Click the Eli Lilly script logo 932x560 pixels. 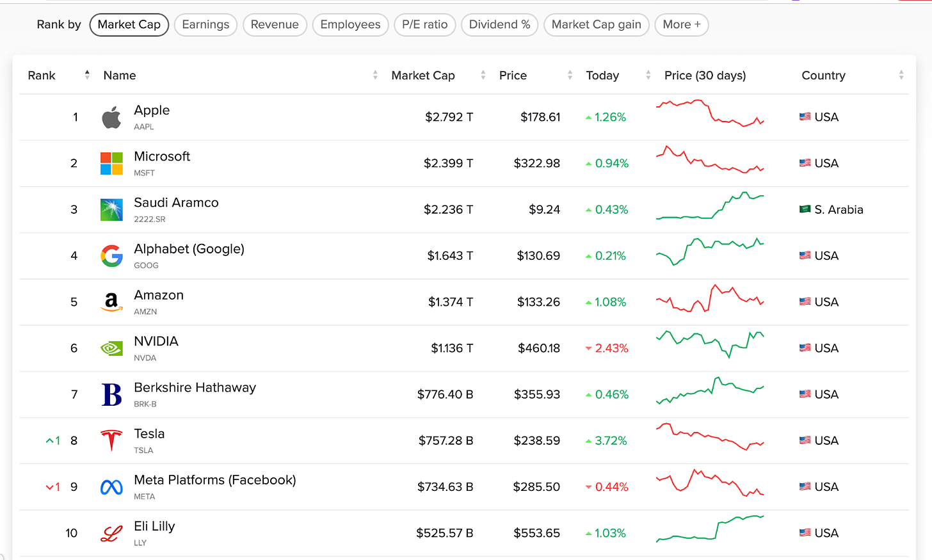coord(111,533)
